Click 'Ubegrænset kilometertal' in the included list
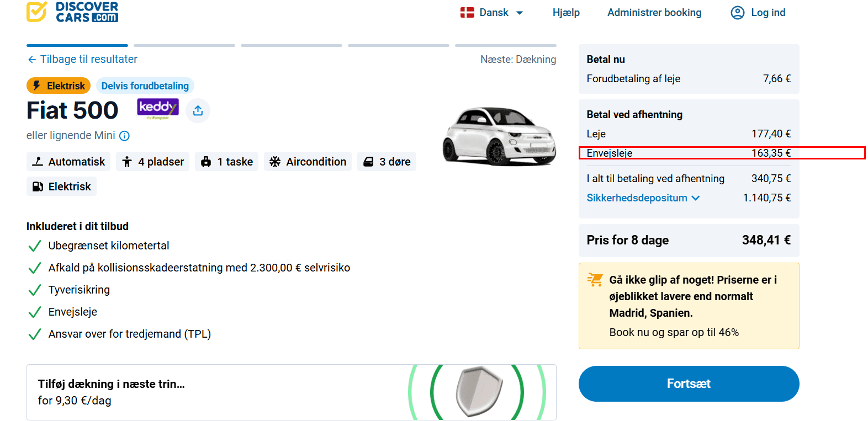 pos(109,246)
